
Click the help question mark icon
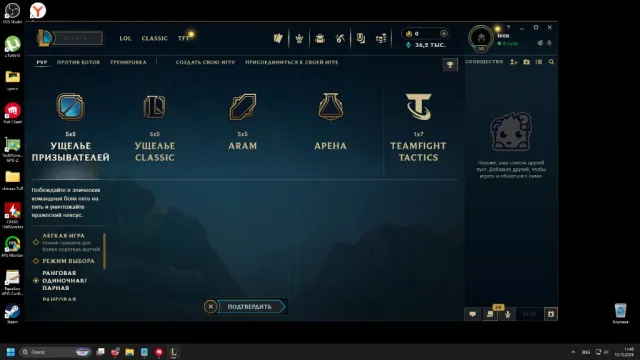pyautogui.click(x=508, y=27)
